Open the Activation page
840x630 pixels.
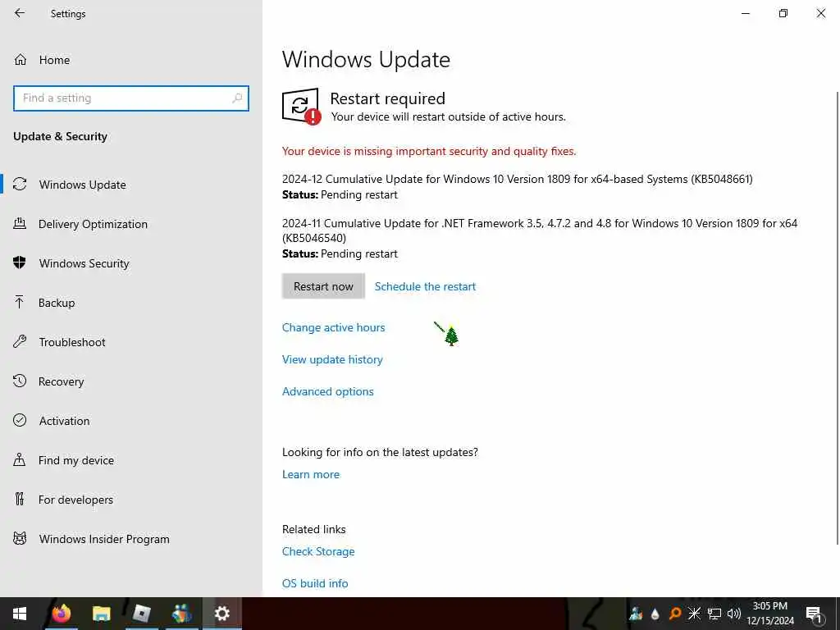pos(64,421)
